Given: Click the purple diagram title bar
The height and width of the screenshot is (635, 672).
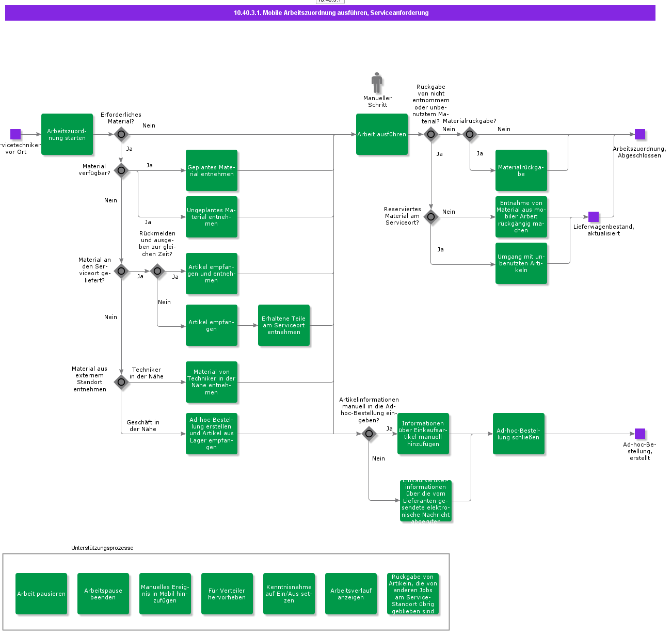Looking at the screenshot, I should click(330, 13).
